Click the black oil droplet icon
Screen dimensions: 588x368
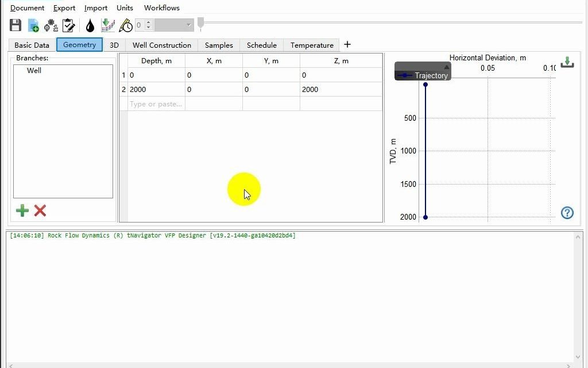(90, 25)
